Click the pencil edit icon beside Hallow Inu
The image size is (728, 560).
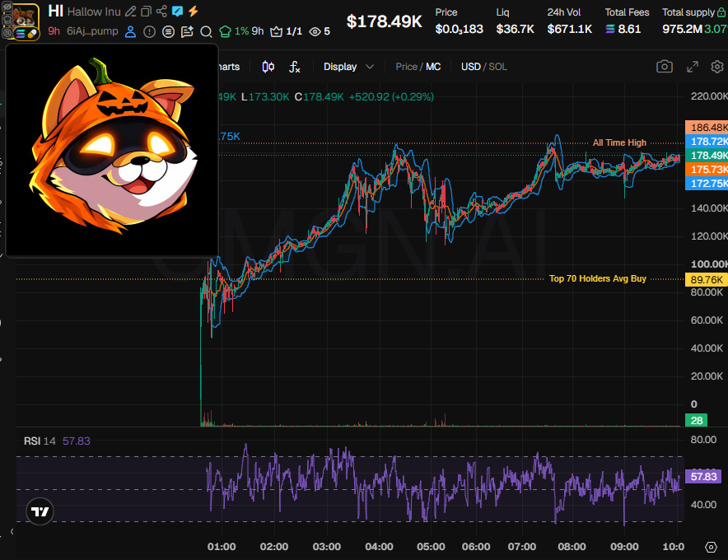click(131, 12)
